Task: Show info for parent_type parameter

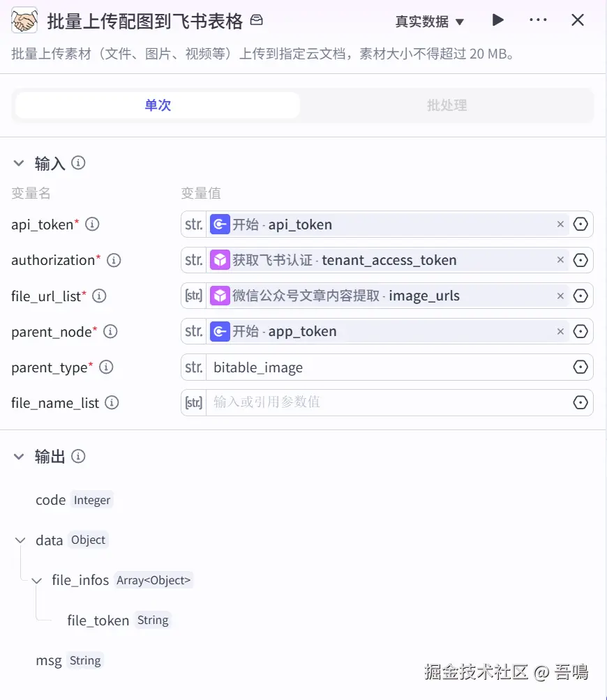Action: click(x=106, y=367)
